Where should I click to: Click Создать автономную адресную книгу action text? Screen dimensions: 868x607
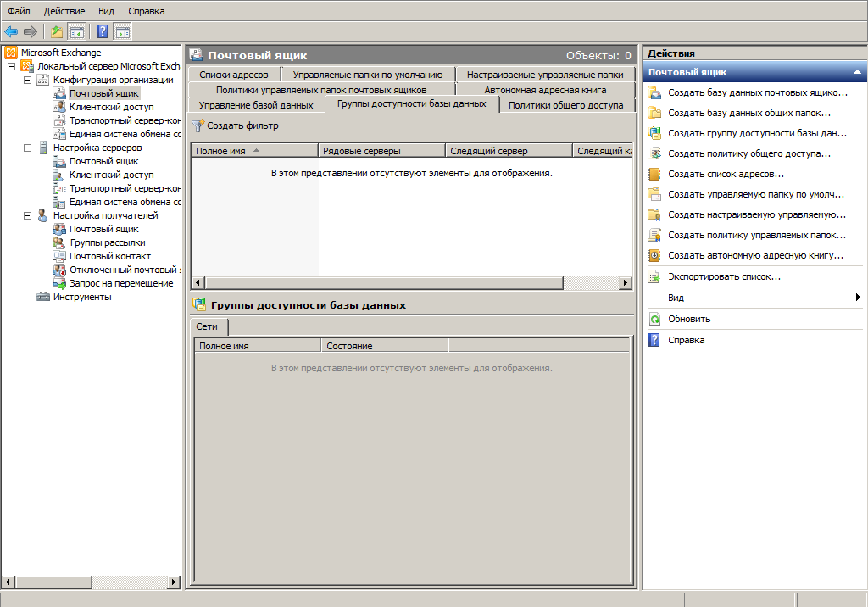pyautogui.click(x=755, y=255)
